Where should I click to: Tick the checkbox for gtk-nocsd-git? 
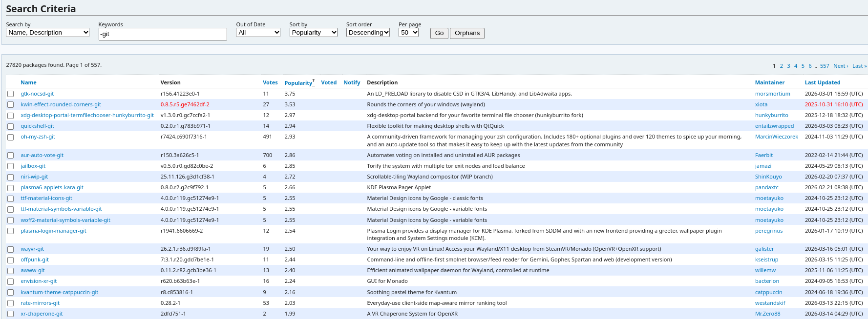pyautogui.click(x=10, y=94)
